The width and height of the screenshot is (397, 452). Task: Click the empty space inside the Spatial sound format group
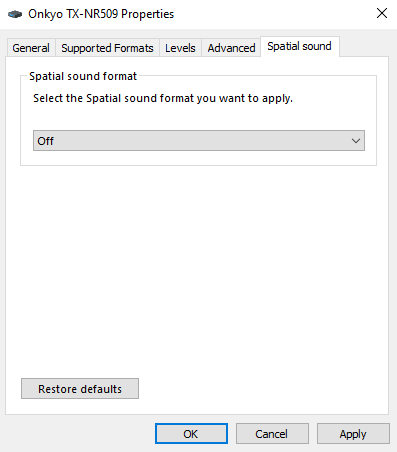tap(199, 117)
